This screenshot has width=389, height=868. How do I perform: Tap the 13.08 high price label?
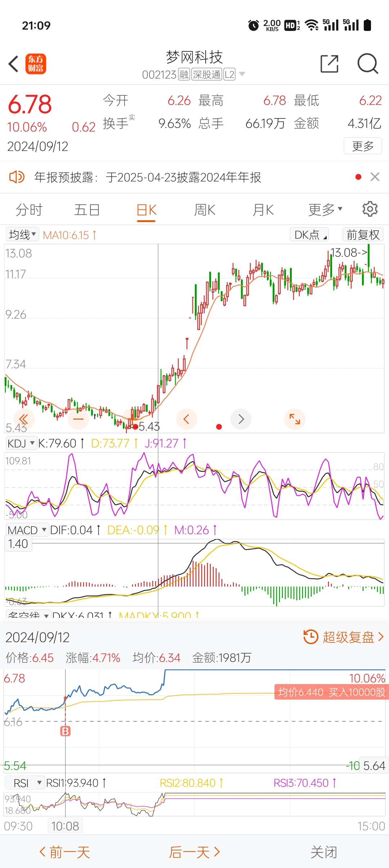pos(349,252)
